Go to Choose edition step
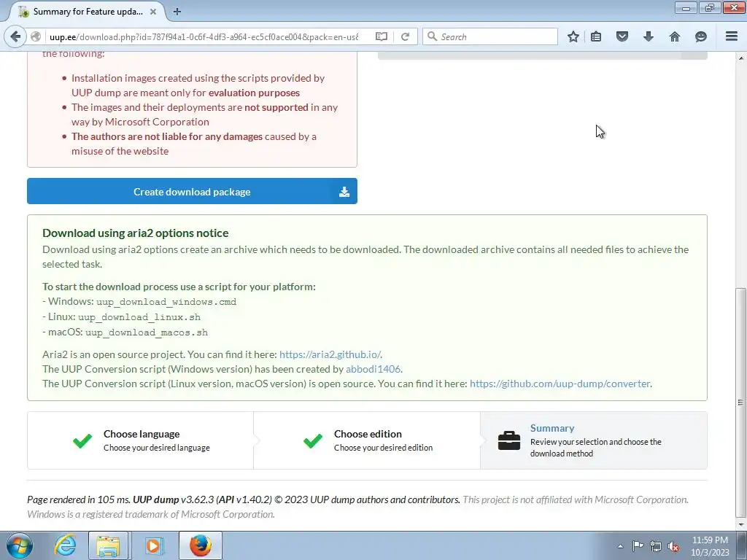The image size is (747, 560). click(x=368, y=440)
